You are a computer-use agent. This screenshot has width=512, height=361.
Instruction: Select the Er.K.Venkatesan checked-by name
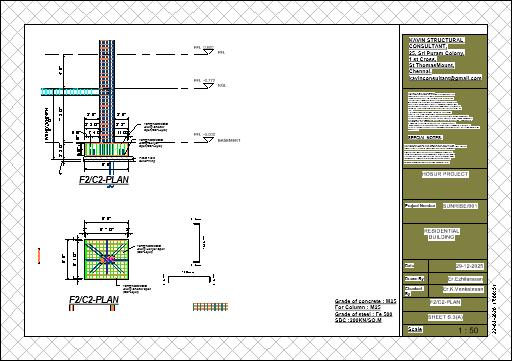point(463,289)
